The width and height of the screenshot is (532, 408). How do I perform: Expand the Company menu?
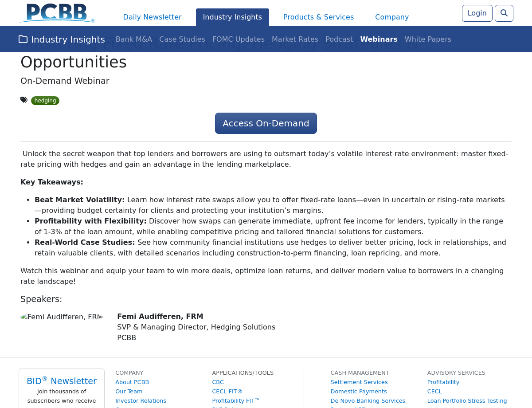click(391, 17)
